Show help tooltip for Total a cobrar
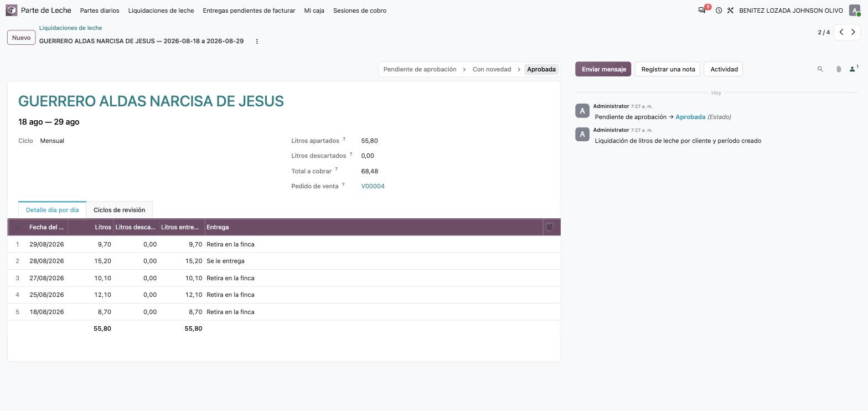868x411 pixels. tap(336, 169)
